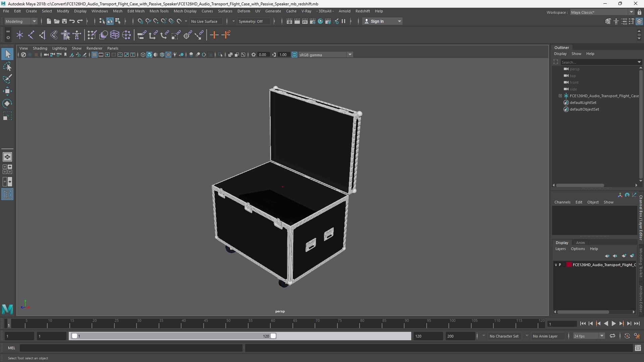
Task: Toggle the Outliner panel button on left
Action: [x=7, y=194]
